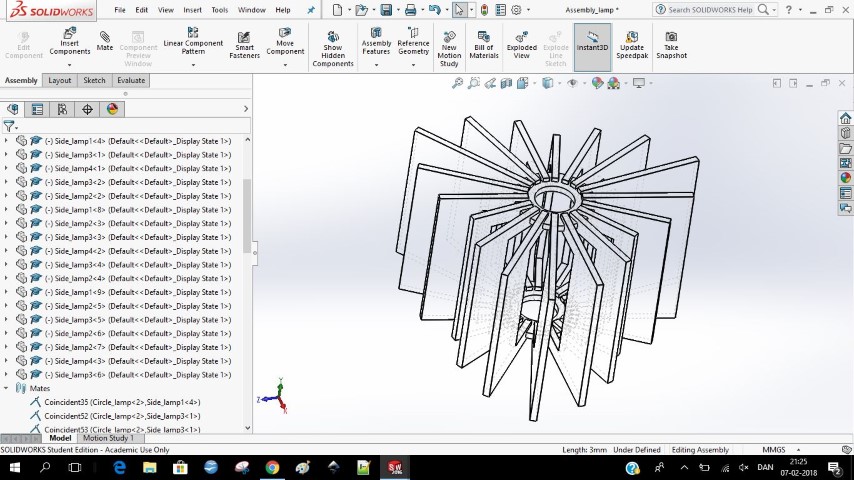Select the Mate tool
Viewport: 854px width, 480px height.
(x=105, y=41)
